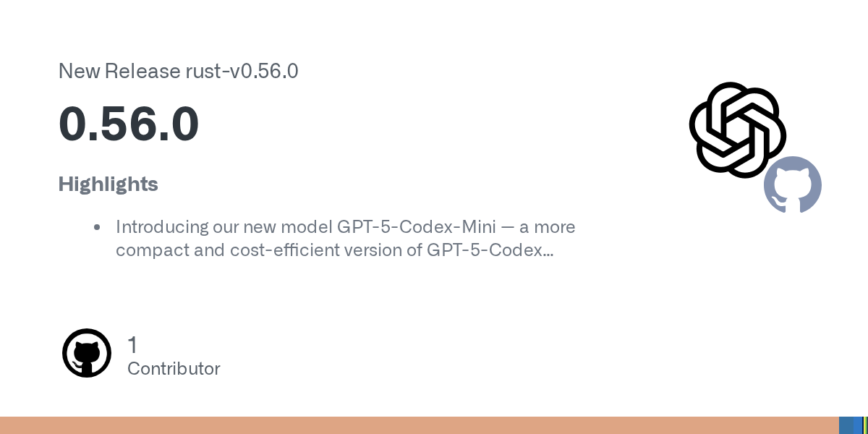Open the black Octocat contributor avatar

87,353
